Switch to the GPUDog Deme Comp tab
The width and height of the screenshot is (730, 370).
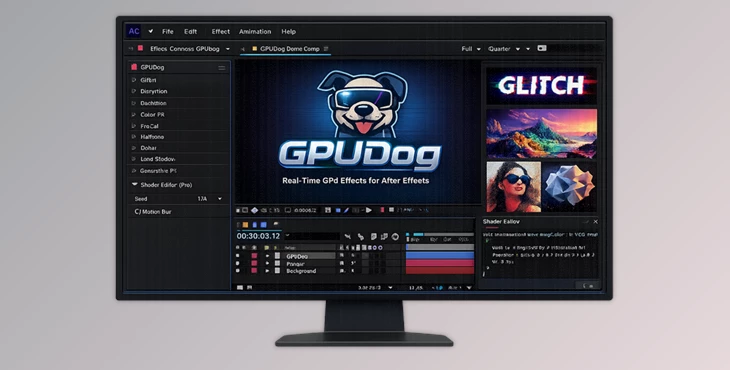pyautogui.click(x=290, y=48)
